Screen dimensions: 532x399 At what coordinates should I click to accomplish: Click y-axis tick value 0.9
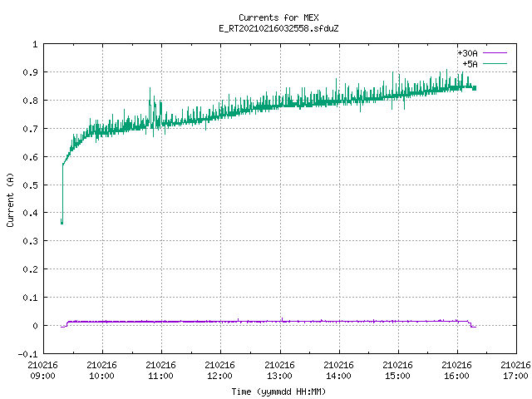pyautogui.click(x=30, y=72)
